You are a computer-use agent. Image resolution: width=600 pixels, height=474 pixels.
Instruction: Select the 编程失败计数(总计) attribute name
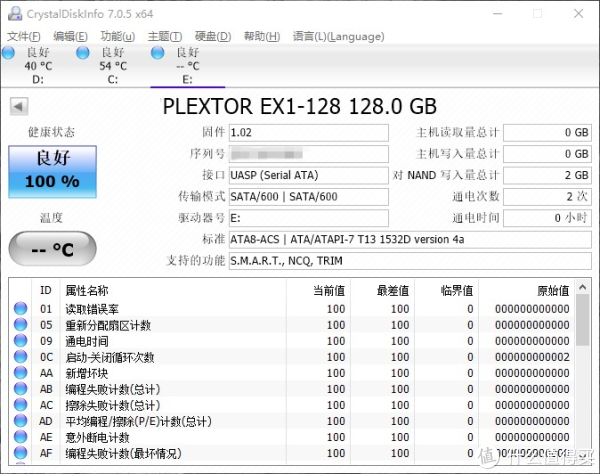pyautogui.click(x=112, y=389)
